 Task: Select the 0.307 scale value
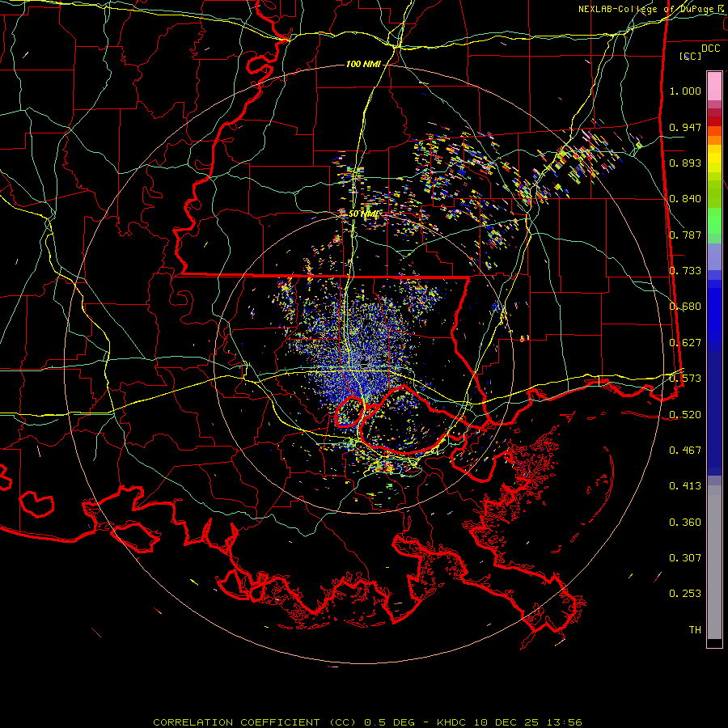[x=685, y=558]
